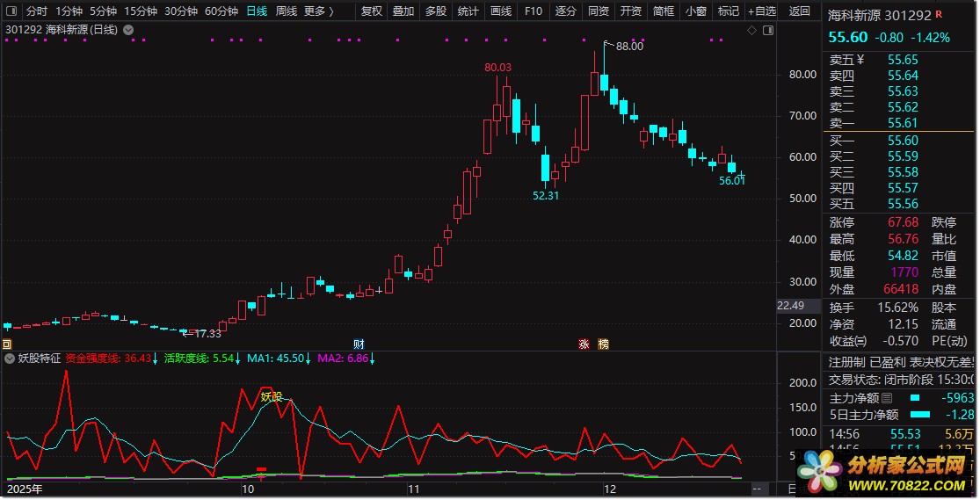Click the 活跃度线 5.54 indicator label
The width and height of the screenshot is (980, 500).
(199, 359)
